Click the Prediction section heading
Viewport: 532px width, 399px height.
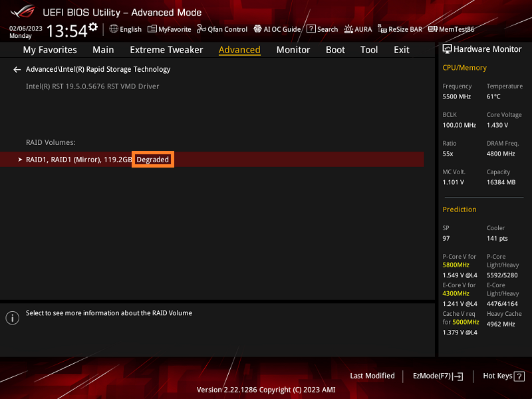click(x=460, y=209)
